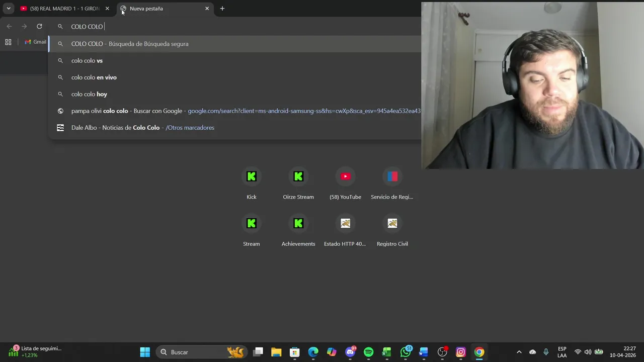Click the microphone tray icon

(x=546, y=352)
